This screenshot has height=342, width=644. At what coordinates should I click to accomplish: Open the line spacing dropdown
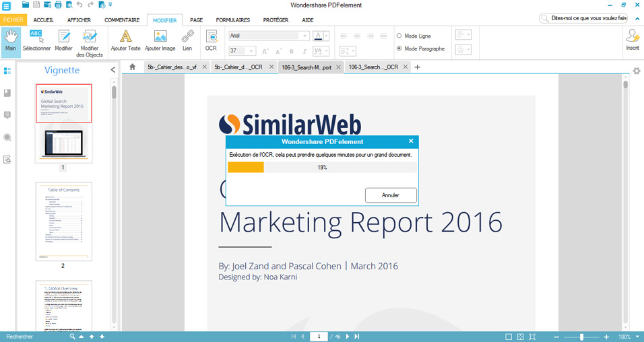coord(348,51)
